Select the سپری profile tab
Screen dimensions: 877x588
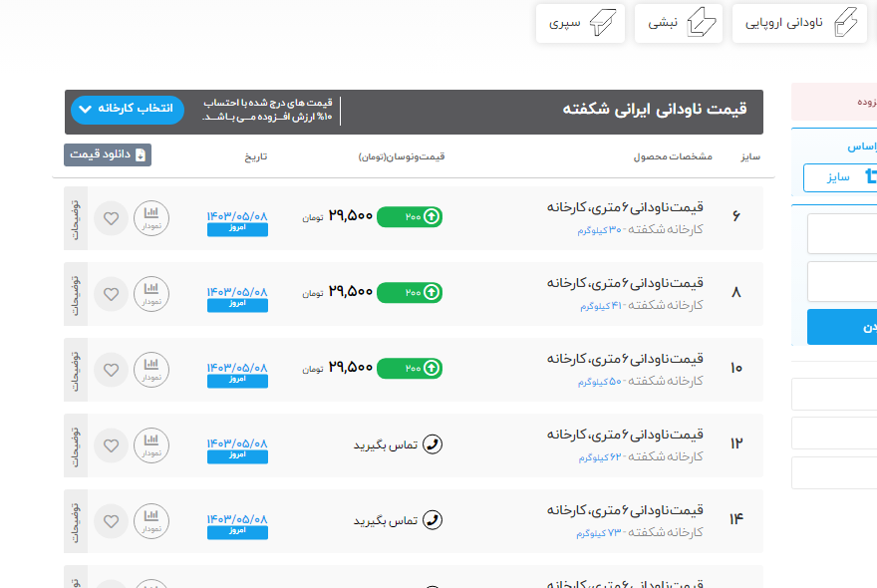coord(581,23)
